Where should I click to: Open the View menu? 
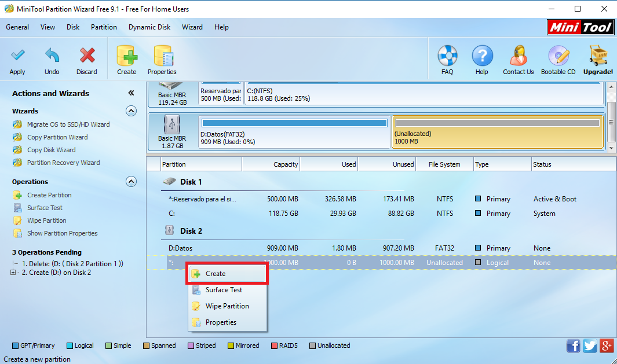coord(48,27)
